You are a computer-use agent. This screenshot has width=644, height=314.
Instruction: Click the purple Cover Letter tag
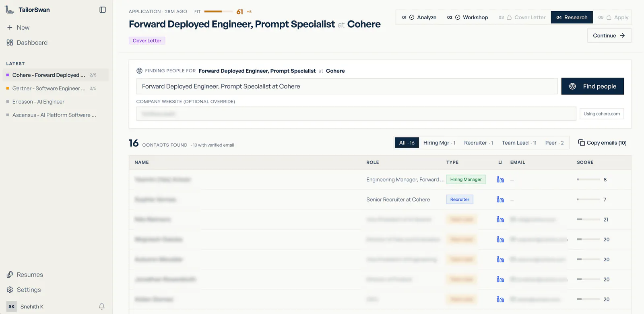point(147,41)
